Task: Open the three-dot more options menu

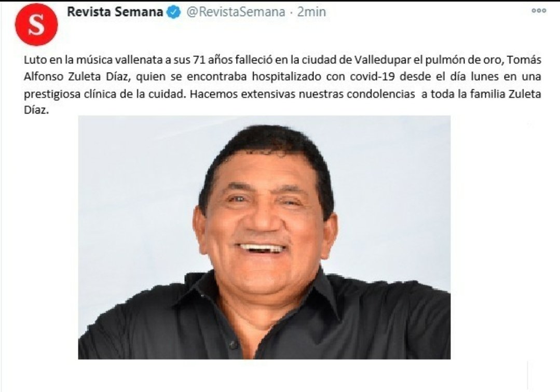Action: [539, 11]
